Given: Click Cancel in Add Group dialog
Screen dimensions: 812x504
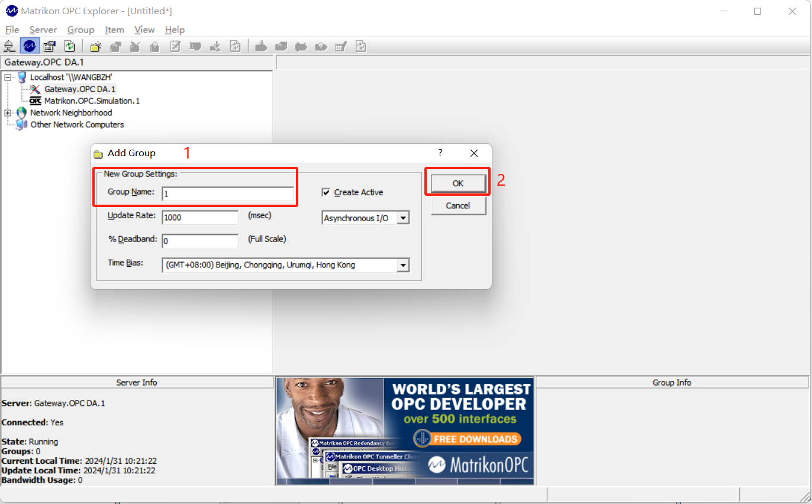Looking at the screenshot, I should pyautogui.click(x=458, y=205).
